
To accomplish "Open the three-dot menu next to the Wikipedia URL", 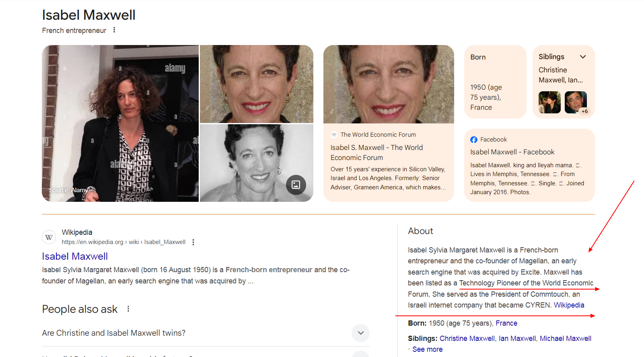I will (193, 242).
